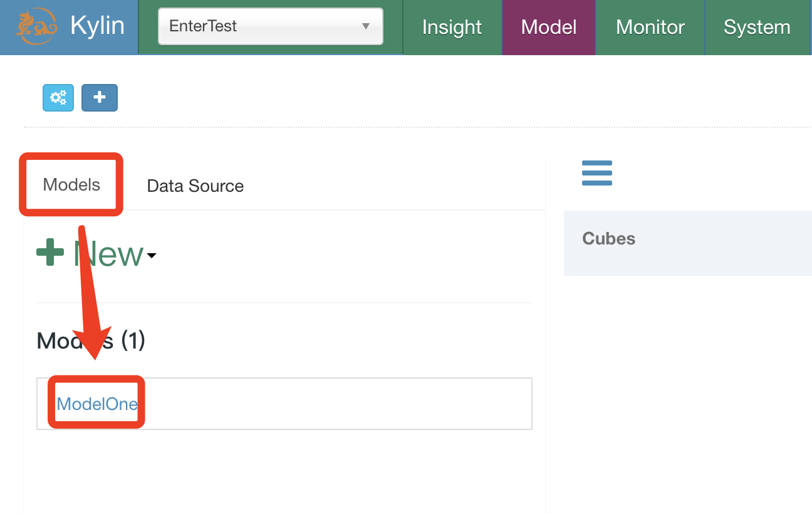Switch to the Data Source tab

click(195, 186)
